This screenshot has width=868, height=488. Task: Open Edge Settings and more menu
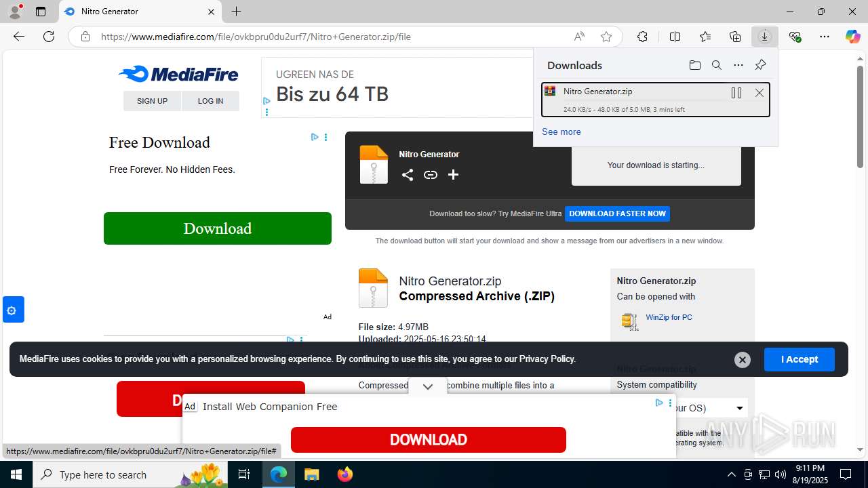(x=825, y=37)
